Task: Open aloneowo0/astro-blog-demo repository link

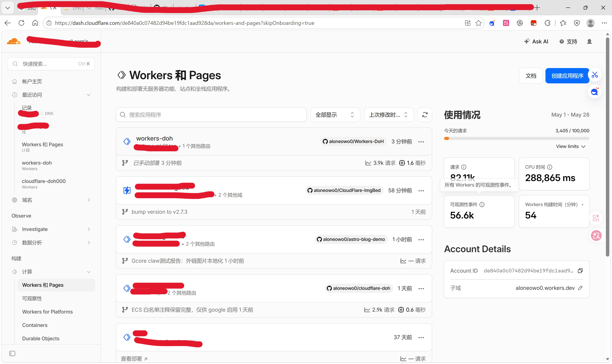Action: (351, 239)
